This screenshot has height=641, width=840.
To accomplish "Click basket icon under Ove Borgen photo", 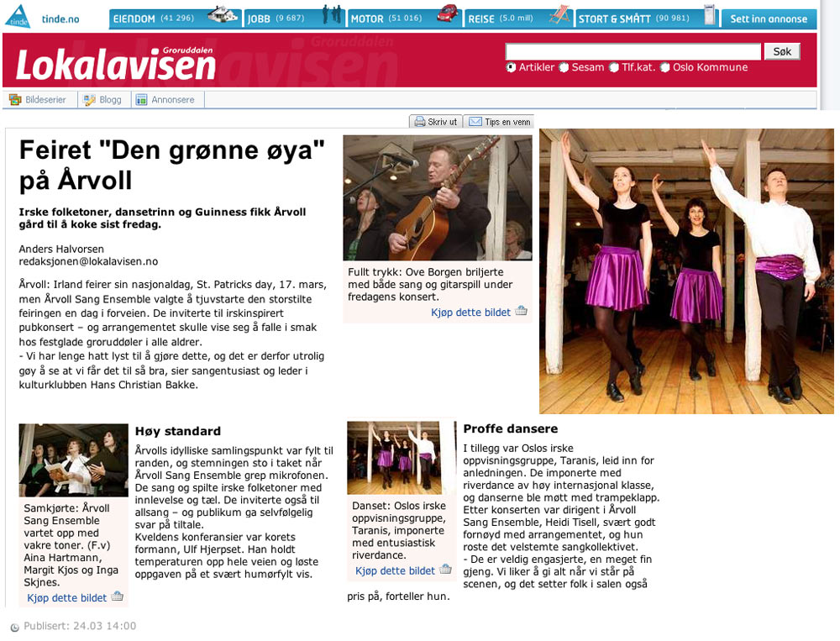I will (x=522, y=311).
